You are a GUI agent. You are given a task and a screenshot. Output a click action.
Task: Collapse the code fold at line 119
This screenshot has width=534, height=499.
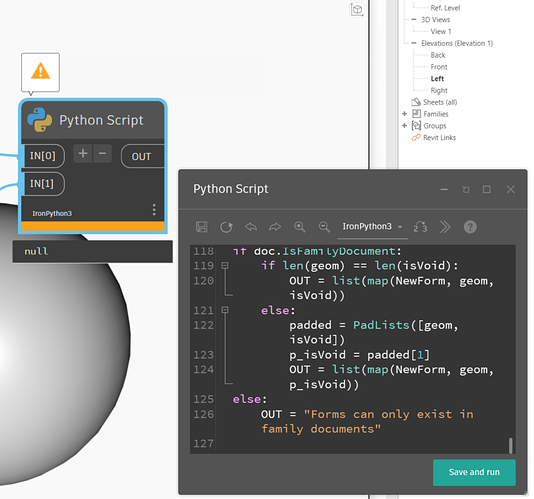tap(225, 265)
